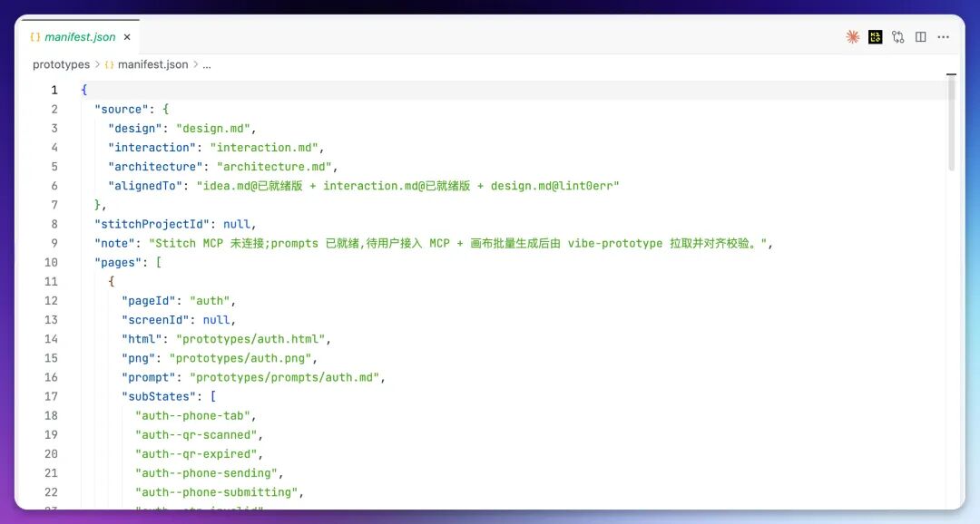Open Claude Code from the orange starburst icon
The height and width of the screenshot is (524, 980).
tap(852, 37)
